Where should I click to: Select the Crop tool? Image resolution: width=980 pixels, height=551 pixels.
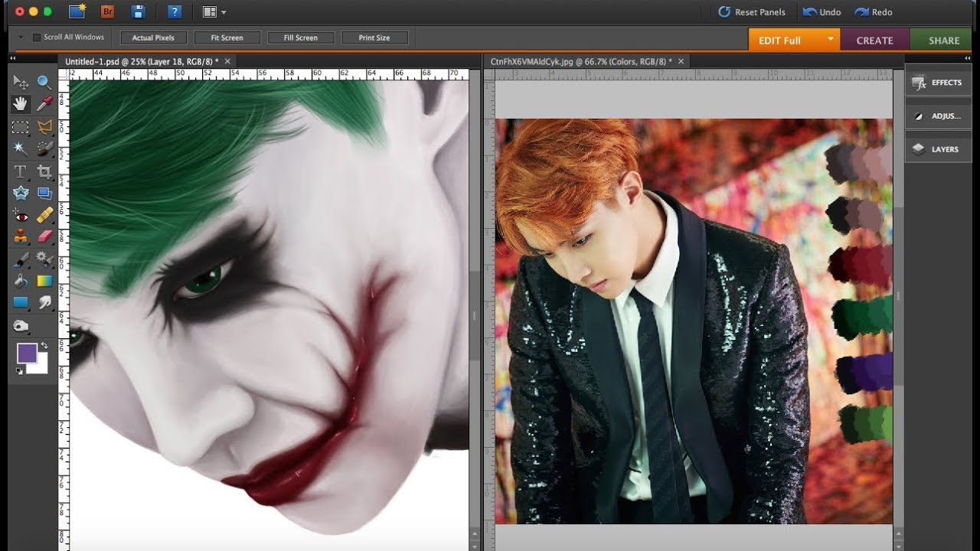coord(44,171)
